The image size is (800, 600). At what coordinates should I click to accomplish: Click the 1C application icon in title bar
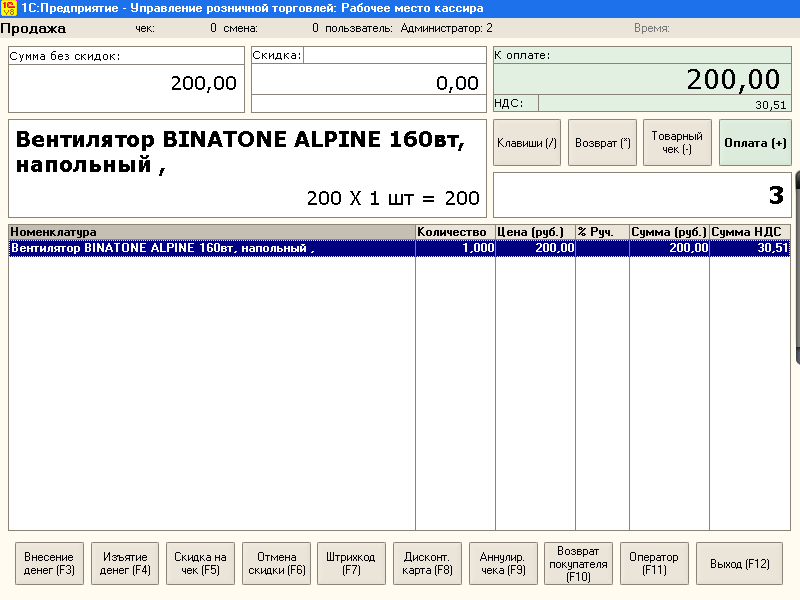9,8
